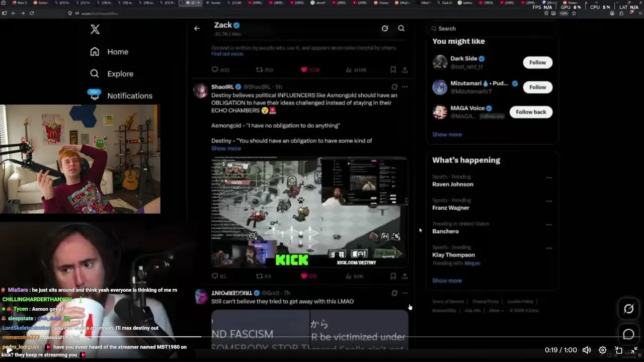
Task: Repost the top post with 769 reposts
Action: click(265, 70)
